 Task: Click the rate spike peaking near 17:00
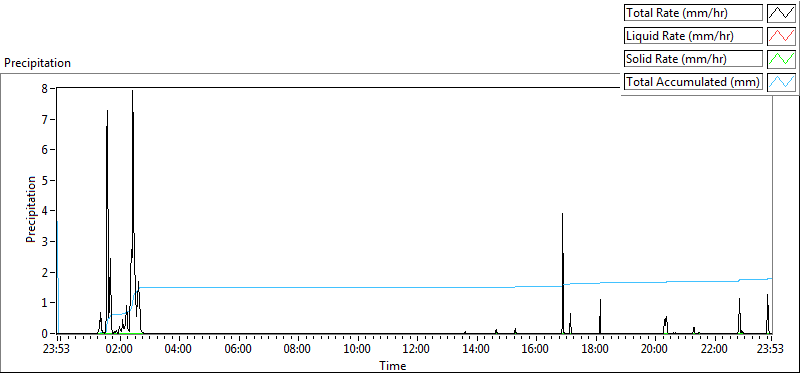click(562, 214)
